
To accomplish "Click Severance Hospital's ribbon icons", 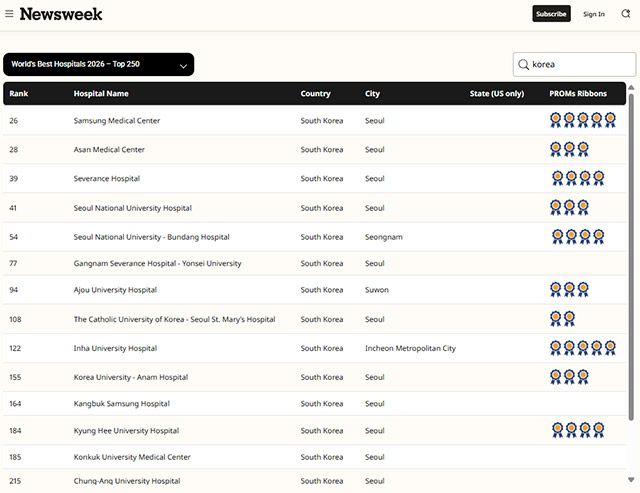I will 578,178.
